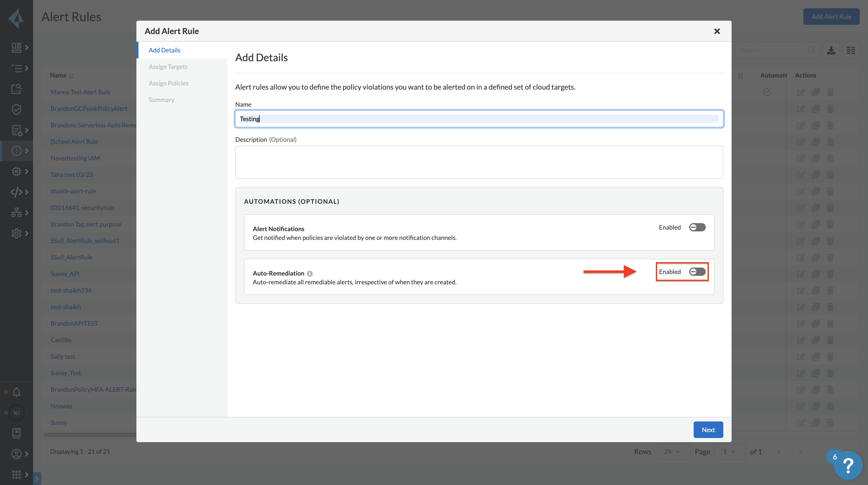Go to the Summary step
Screen dimensions: 868x485
click(x=161, y=100)
